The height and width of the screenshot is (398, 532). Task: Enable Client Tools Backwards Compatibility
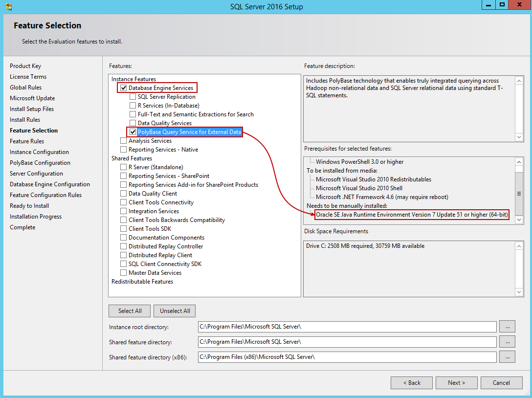[x=124, y=220]
